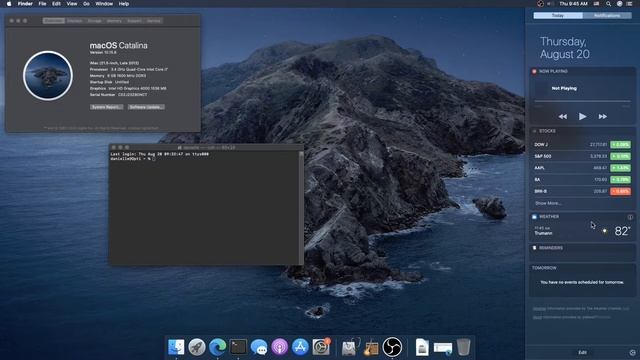Open the Trash in the Dock
The height and width of the screenshot is (360, 640).
coord(464,347)
